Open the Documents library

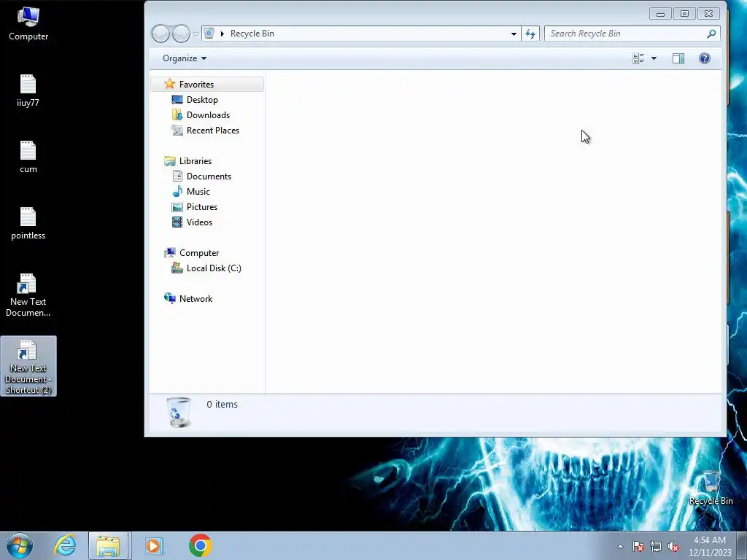(x=209, y=176)
